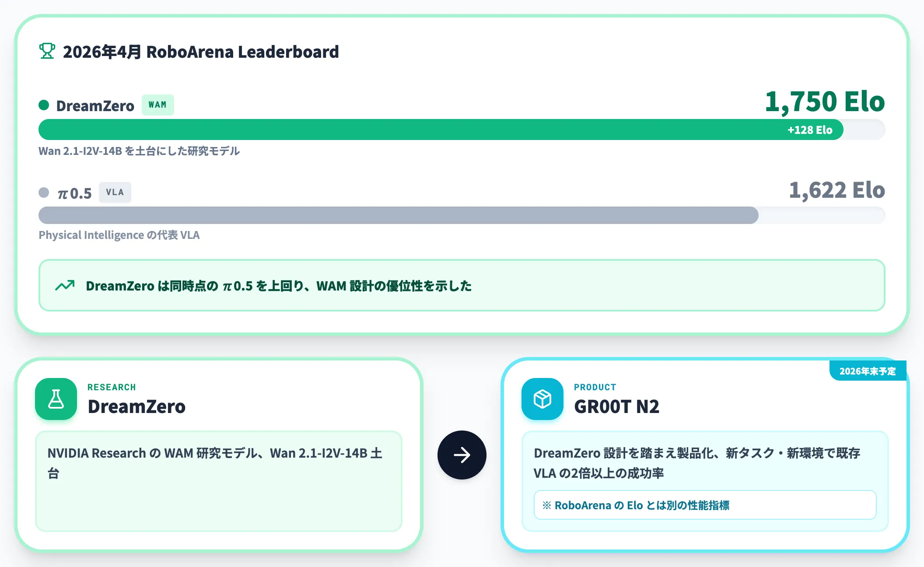The width and height of the screenshot is (924, 567).
Task: Click the PRODUCT label
Action: tap(595, 387)
